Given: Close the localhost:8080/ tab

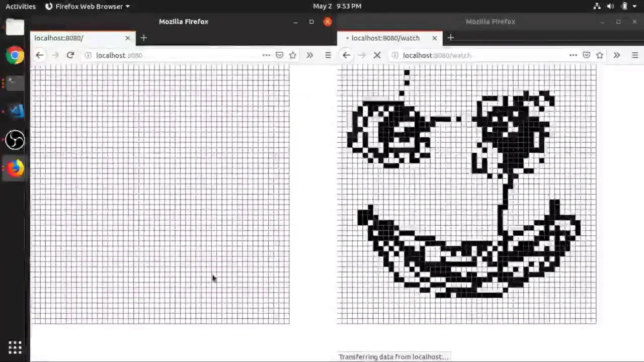Looking at the screenshot, I should pos(127,38).
